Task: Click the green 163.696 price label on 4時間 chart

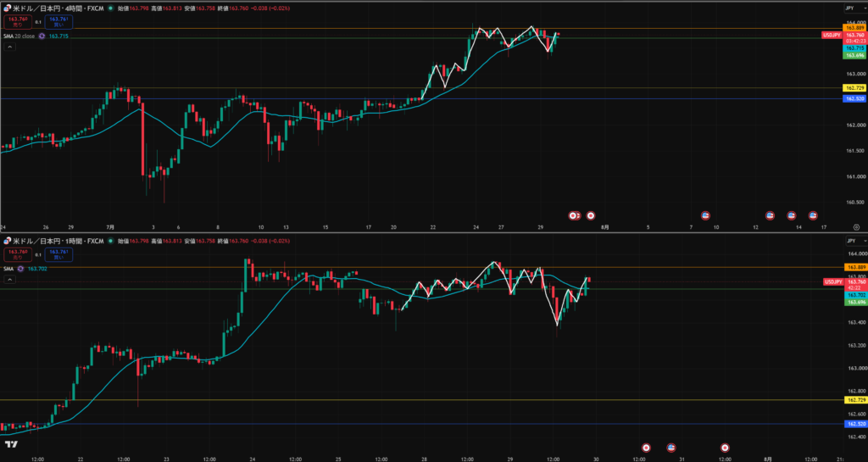Action: click(854, 55)
